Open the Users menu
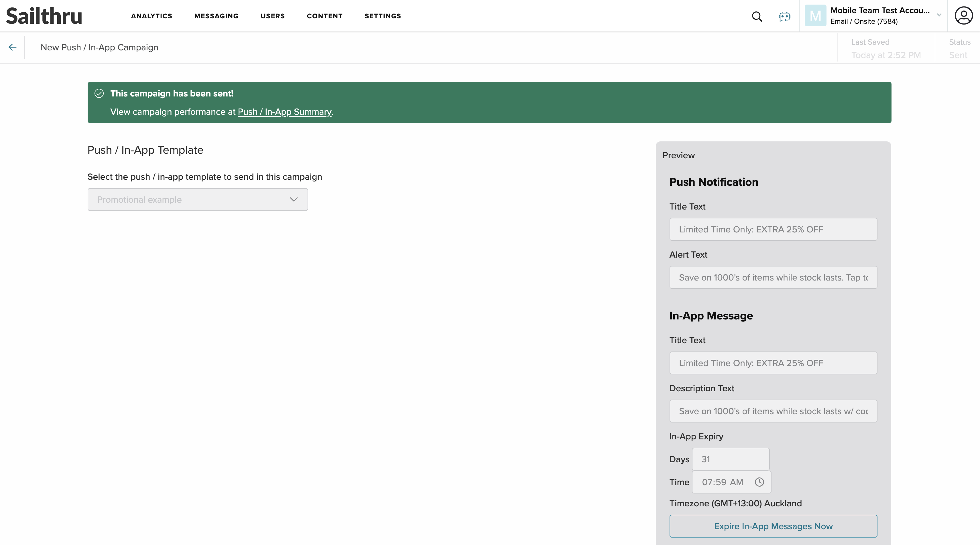Viewport: 980px width, 545px height. coord(272,16)
